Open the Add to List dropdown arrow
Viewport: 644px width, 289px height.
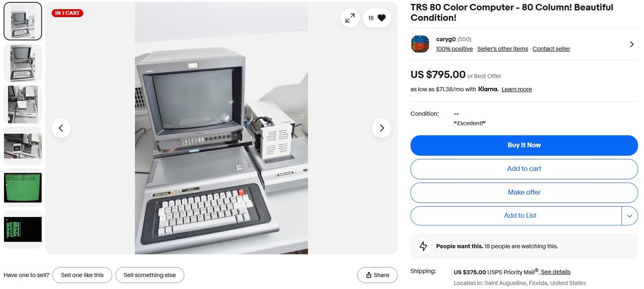(630, 216)
